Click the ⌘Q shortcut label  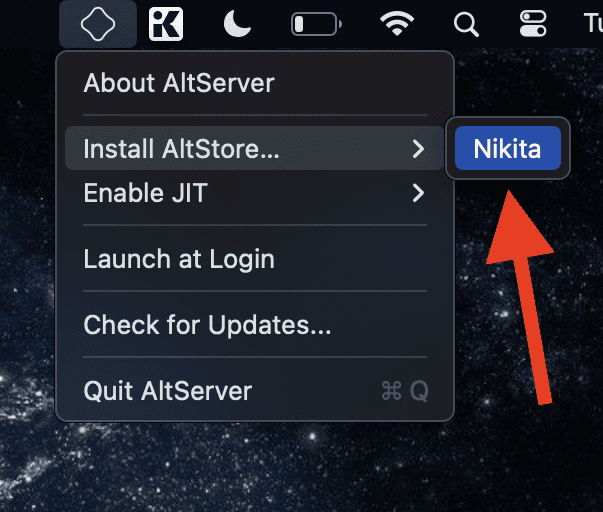coord(404,391)
